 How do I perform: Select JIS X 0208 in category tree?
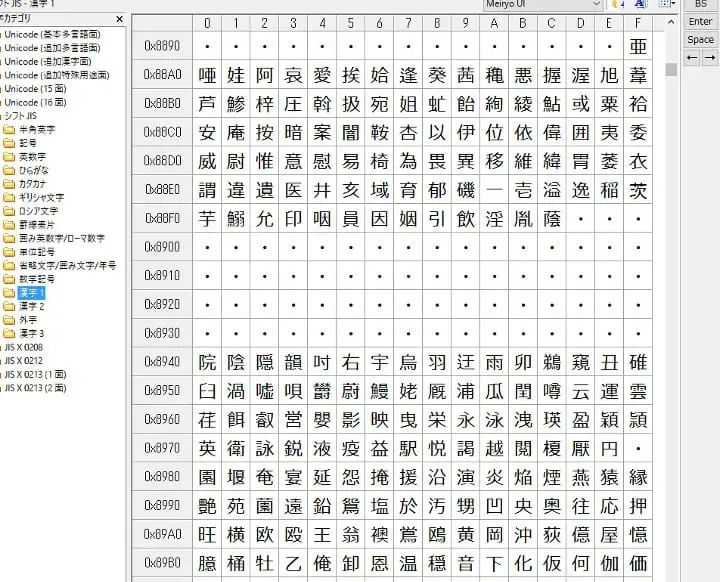[25, 347]
